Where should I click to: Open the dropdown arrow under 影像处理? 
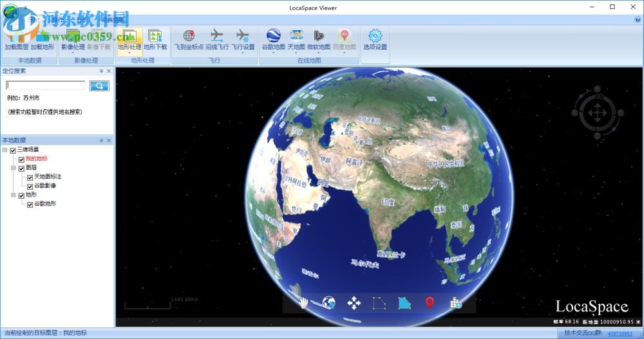coord(73,53)
